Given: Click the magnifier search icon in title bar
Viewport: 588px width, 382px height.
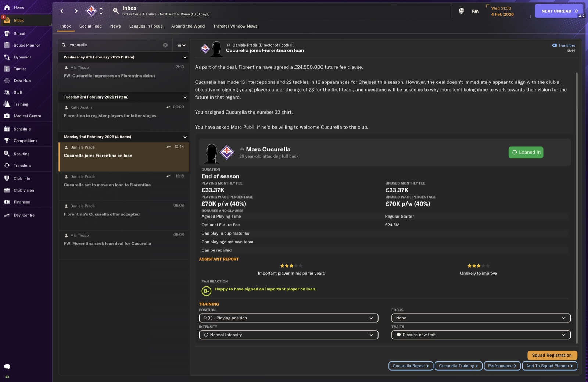Looking at the screenshot, I should 116,11.
